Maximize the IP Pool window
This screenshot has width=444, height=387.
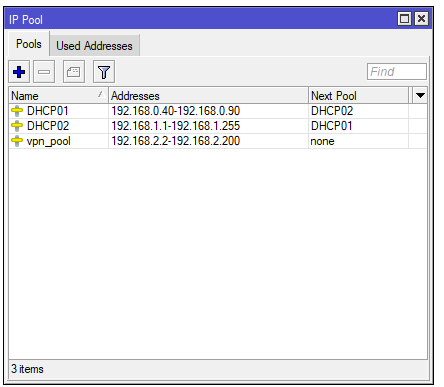point(404,19)
